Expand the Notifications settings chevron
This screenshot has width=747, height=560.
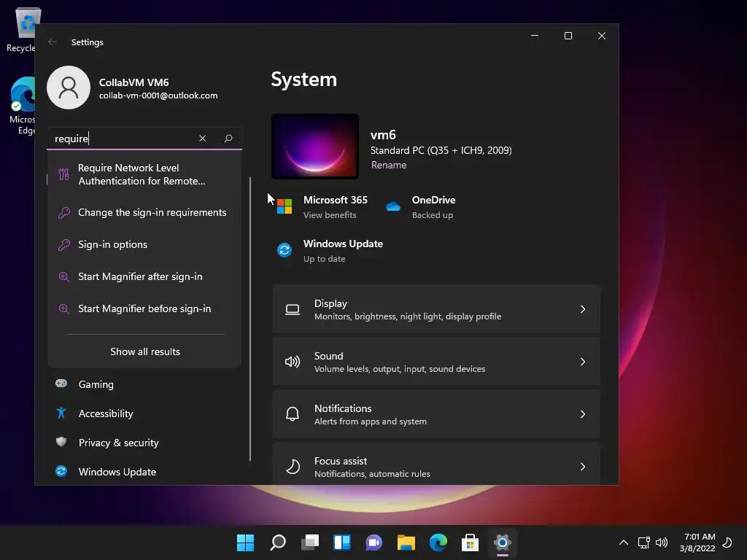[583, 414]
